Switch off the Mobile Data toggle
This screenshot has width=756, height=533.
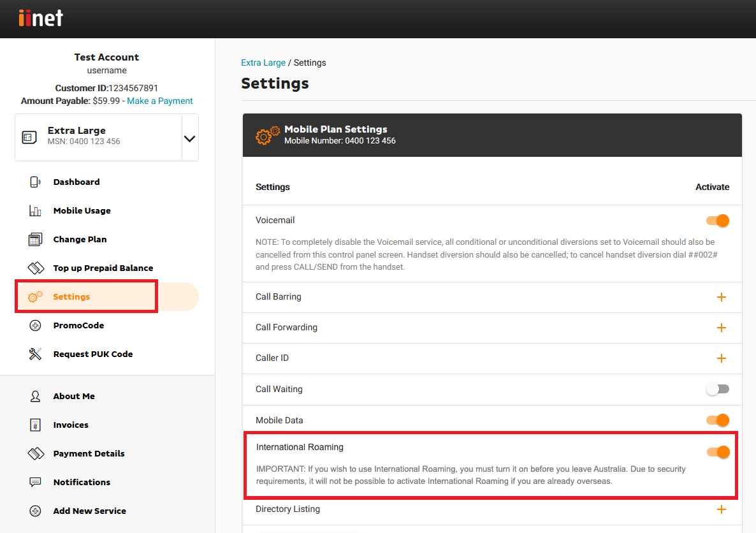pos(718,420)
